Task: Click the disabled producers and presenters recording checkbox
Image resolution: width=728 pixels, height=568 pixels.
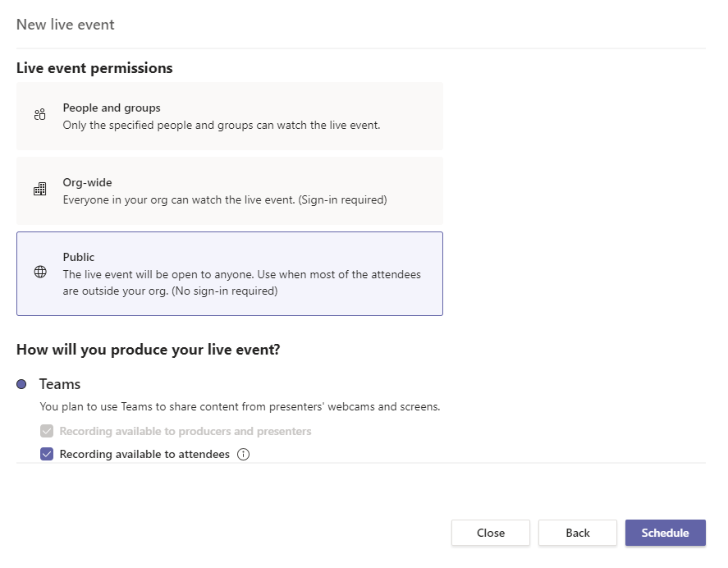Action: click(47, 431)
